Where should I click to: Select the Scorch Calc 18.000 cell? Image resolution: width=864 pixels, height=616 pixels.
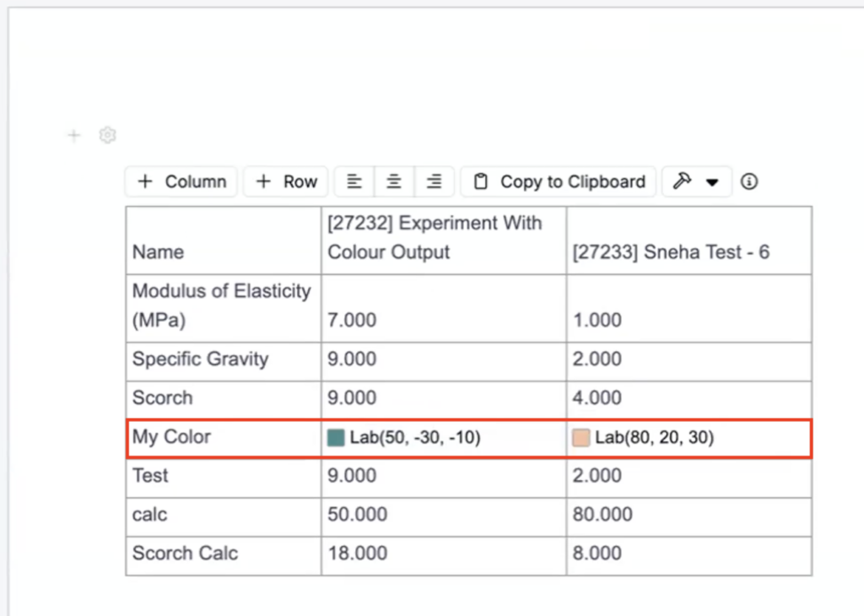tap(358, 554)
